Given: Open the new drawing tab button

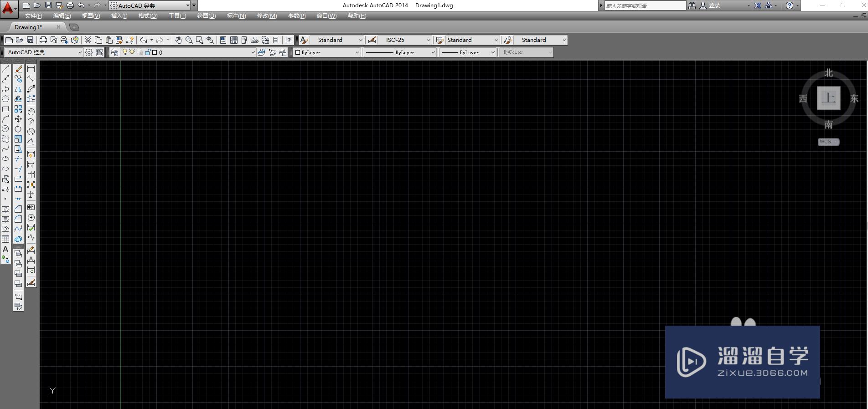Looking at the screenshot, I should (x=74, y=27).
